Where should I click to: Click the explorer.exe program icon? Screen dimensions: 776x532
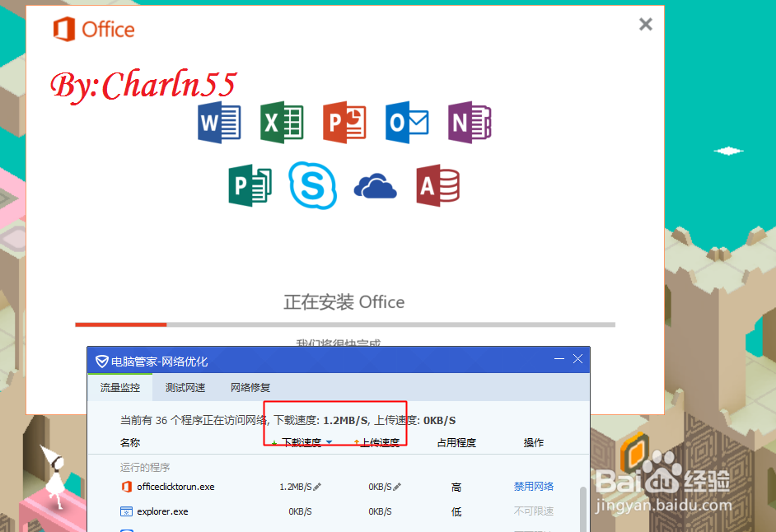(x=125, y=511)
